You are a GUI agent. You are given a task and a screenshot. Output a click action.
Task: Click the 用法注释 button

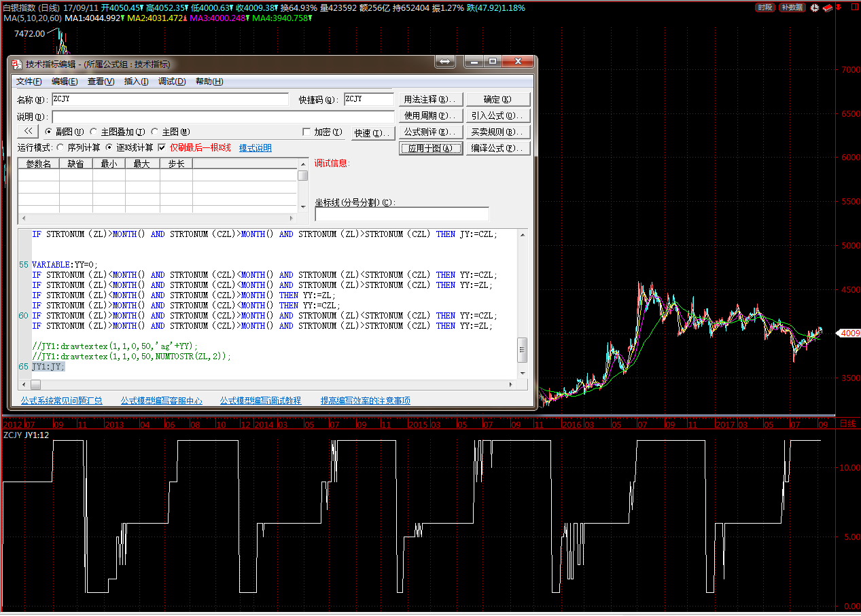point(431,100)
